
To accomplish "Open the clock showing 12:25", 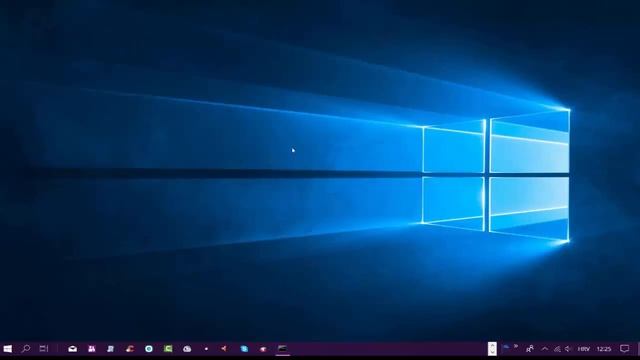I will point(604,349).
